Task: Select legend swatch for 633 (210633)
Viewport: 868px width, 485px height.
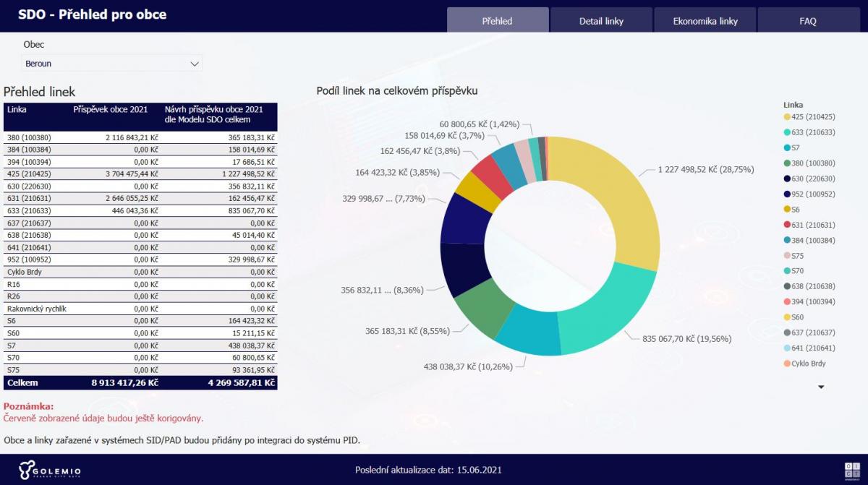Action: [x=787, y=132]
